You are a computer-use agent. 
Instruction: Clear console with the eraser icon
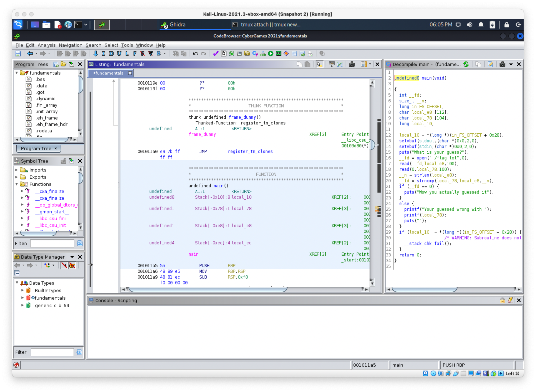[x=510, y=301]
